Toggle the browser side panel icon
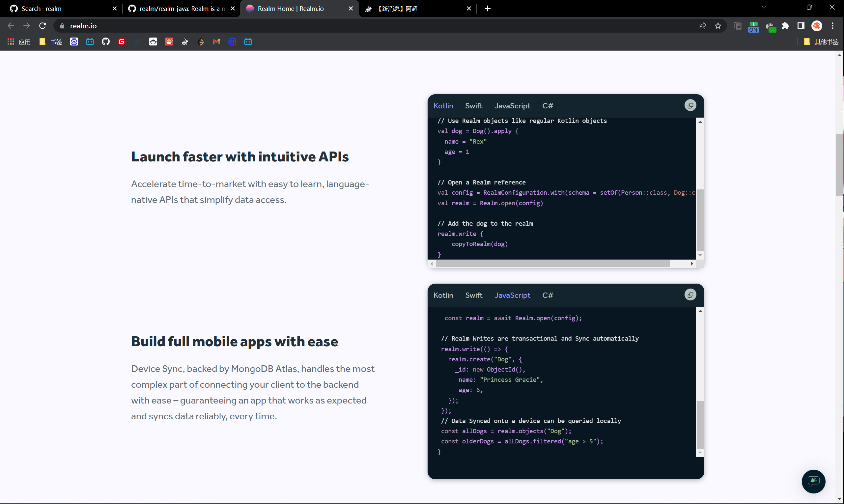This screenshot has height=504, width=844. 801,26
